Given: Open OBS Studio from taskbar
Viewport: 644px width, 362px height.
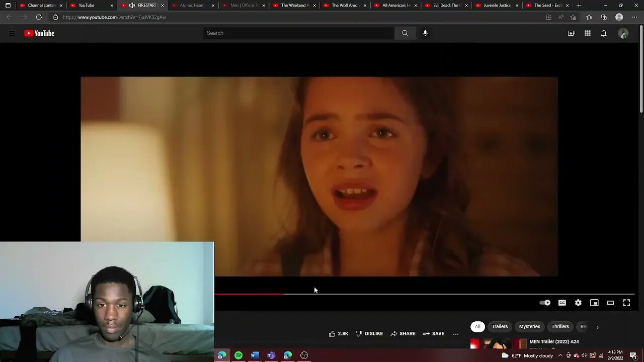Looking at the screenshot, I should point(304,355).
